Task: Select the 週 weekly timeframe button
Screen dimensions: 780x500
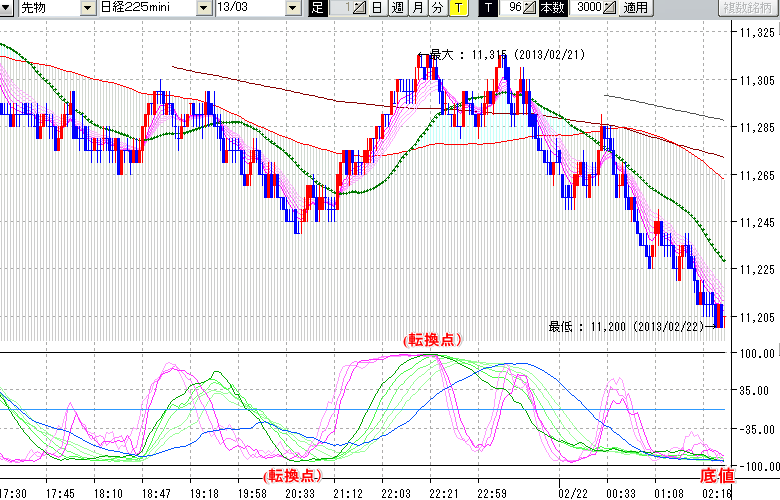Action: (397, 8)
